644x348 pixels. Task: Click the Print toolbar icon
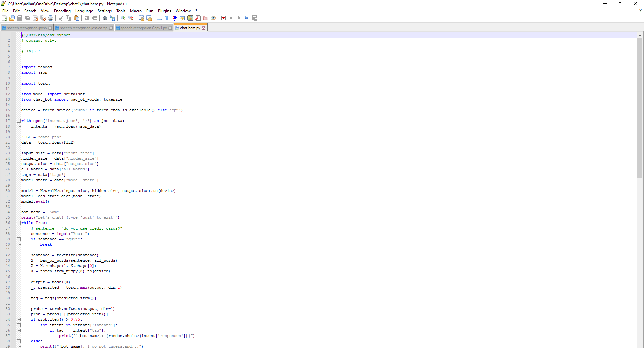tap(51, 18)
